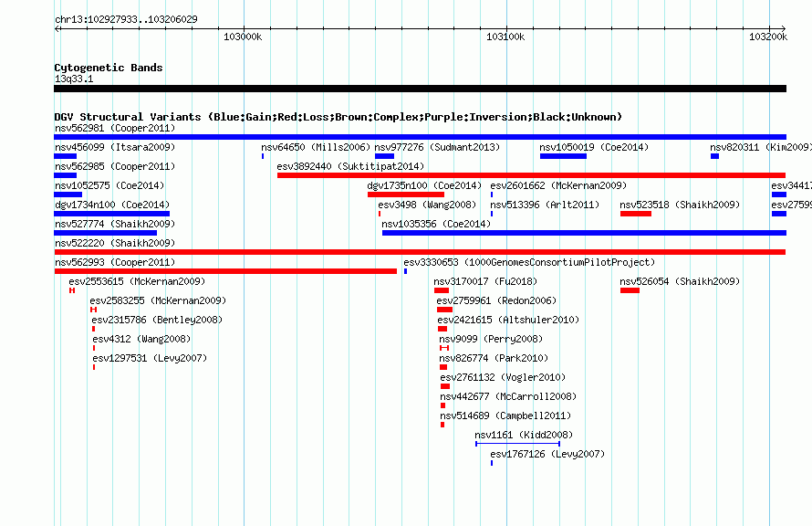This screenshot has height=526, width=812.
Task: Open esv2761132 (Vogler2010) variant
Action: [x=503, y=377]
